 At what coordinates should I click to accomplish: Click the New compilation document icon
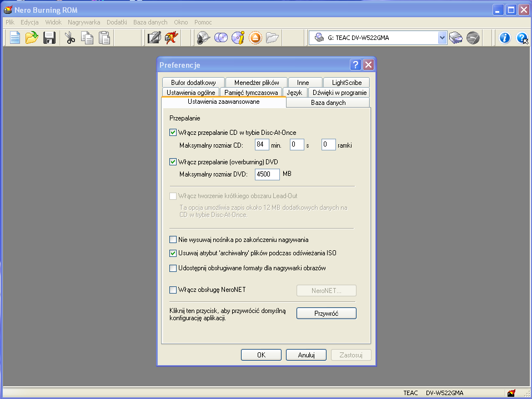[15, 38]
